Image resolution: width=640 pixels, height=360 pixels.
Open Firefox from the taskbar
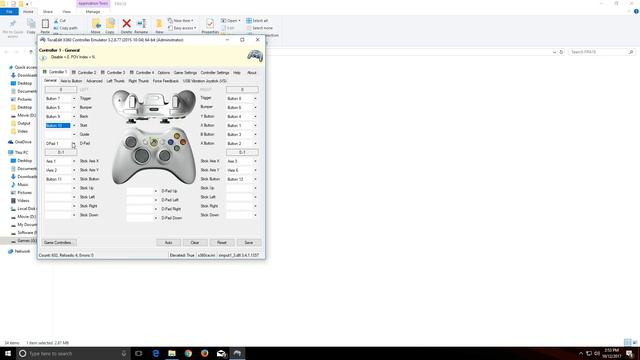pyautogui.click(x=204, y=353)
